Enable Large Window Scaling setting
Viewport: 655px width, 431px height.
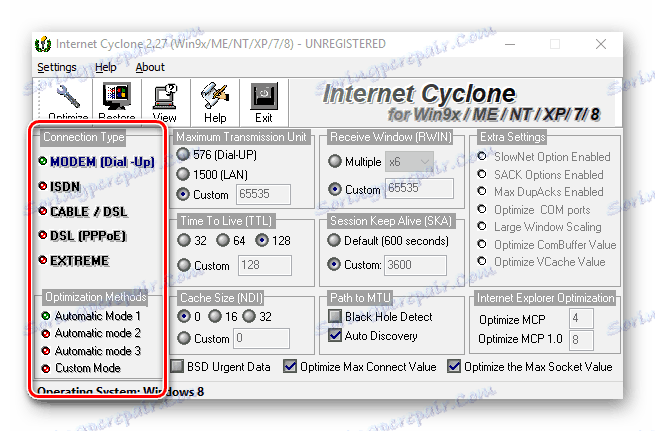482,226
